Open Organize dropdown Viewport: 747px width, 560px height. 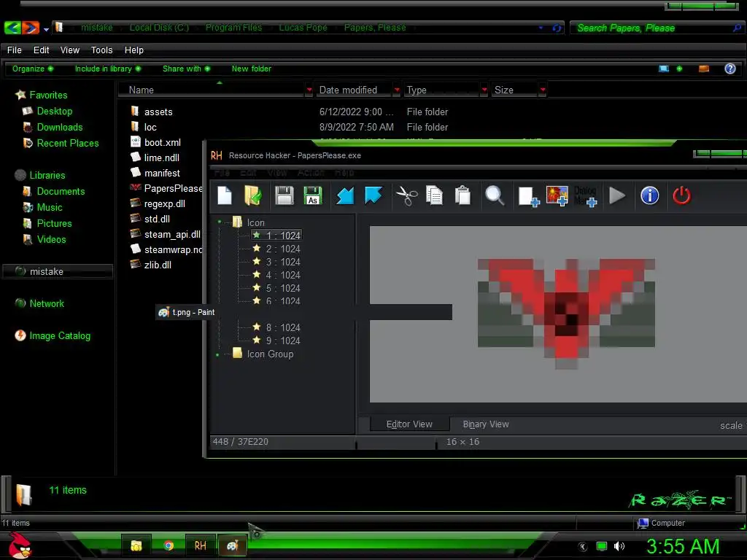pyautogui.click(x=32, y=69)
